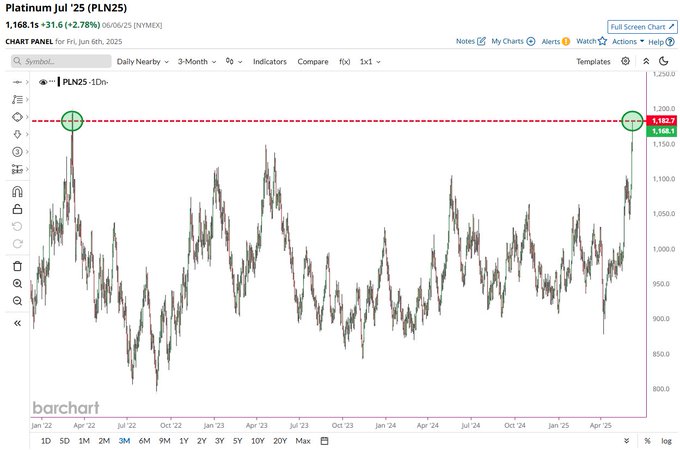Select the 20Y time range

(x=280, y=441)
